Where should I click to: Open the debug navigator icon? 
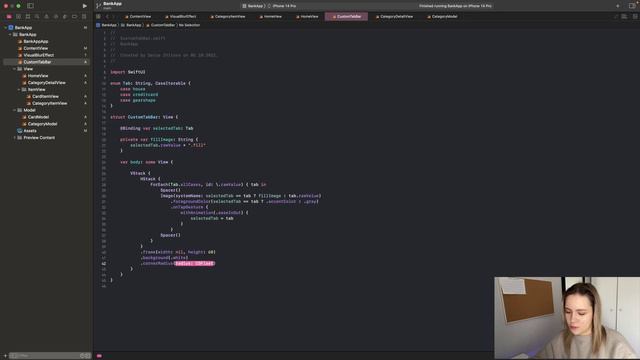[65, 17]
